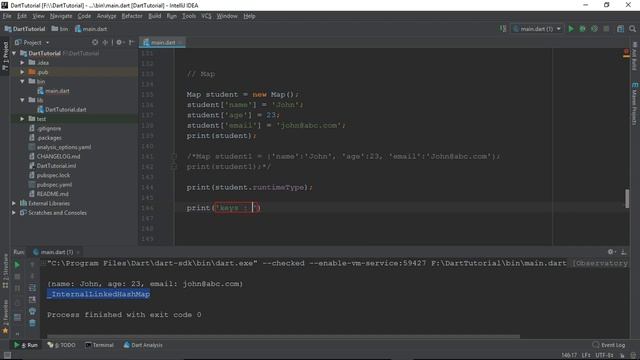This screenshot has width=640, height=360.
Task: Open the Edit menu
Action: 22,16
